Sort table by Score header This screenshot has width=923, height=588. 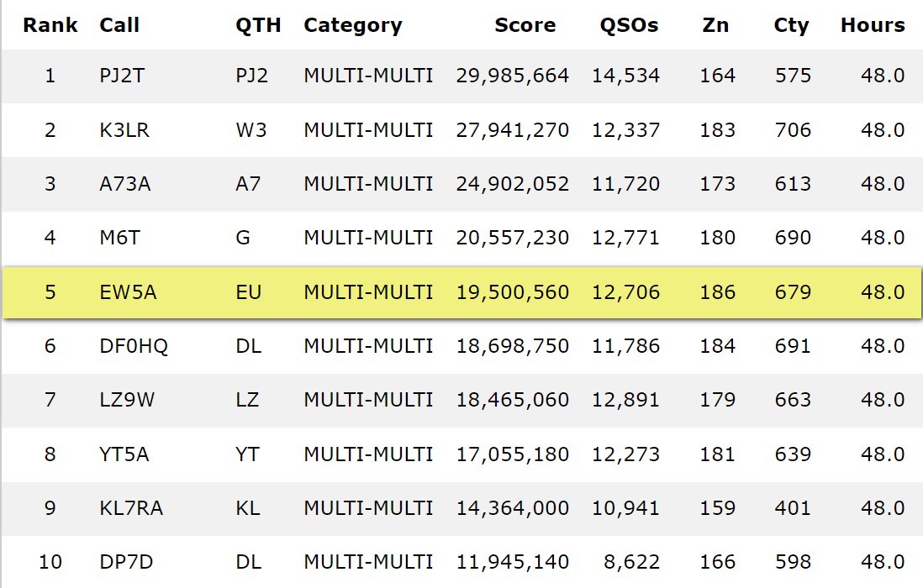point(525,25)
